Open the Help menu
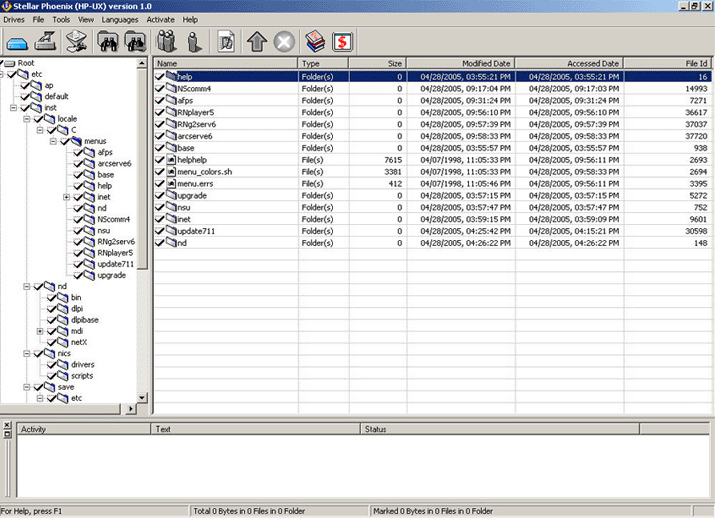Image resolution: width=715 pixels, height=518 pixels. tap(190, 20)
